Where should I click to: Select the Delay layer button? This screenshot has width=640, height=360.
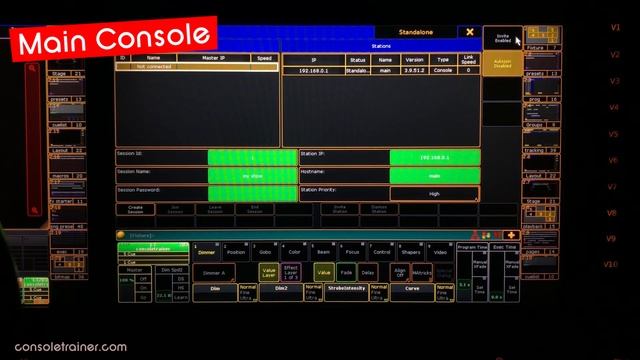coord(368,273)
